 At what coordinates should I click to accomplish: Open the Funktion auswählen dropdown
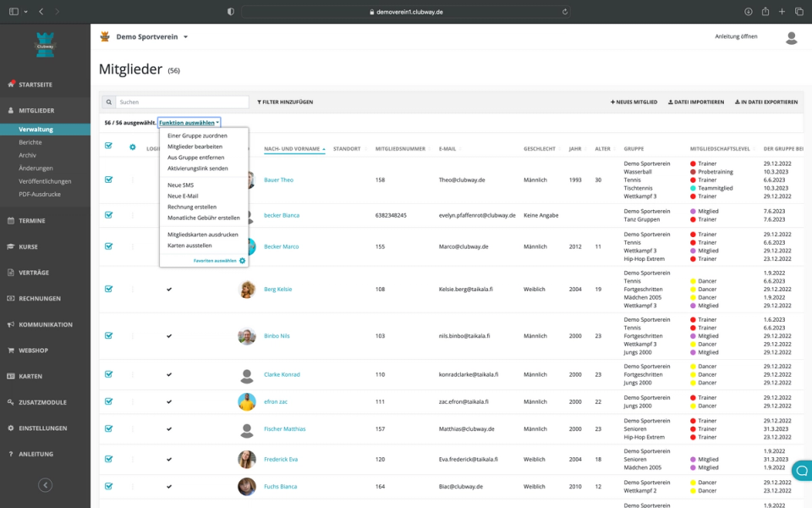[x=189, y=123]
